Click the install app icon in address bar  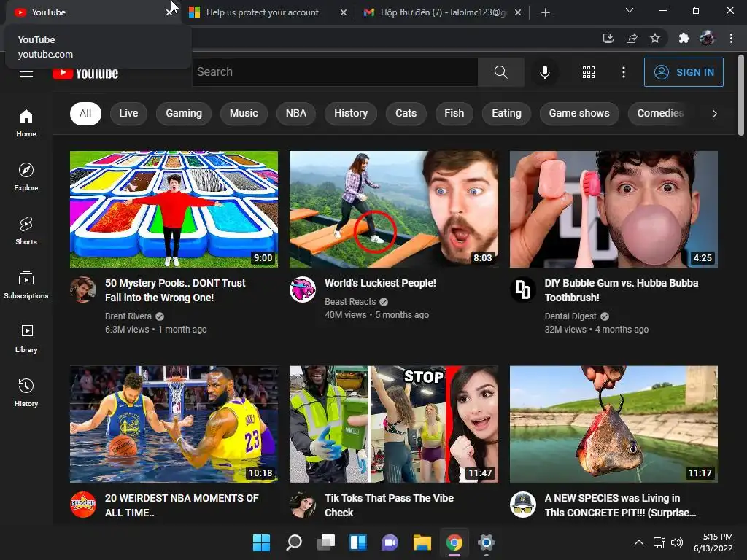608,38
